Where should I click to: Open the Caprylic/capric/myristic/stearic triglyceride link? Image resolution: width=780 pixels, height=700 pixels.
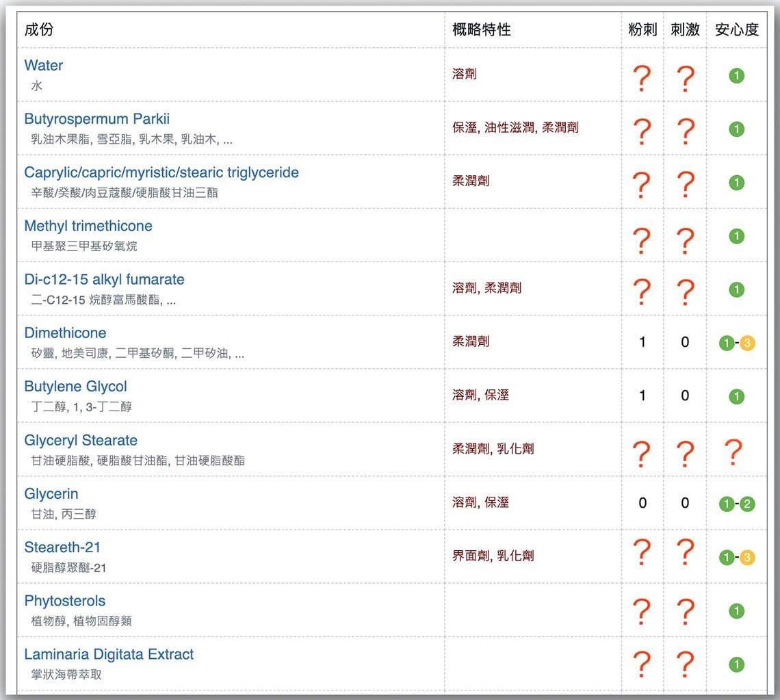[161, 172]
